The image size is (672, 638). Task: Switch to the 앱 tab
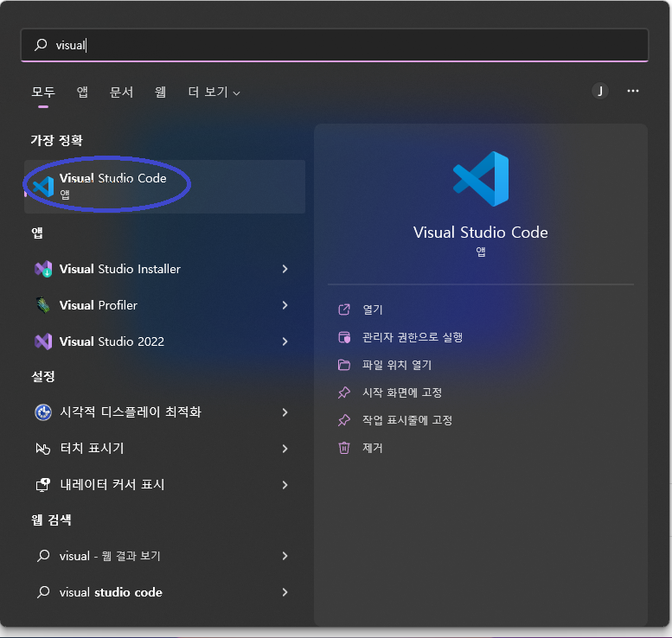coord(82,92)
